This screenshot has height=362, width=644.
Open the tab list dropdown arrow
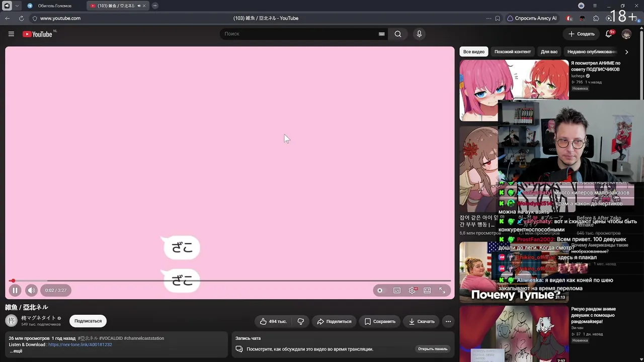17,6
